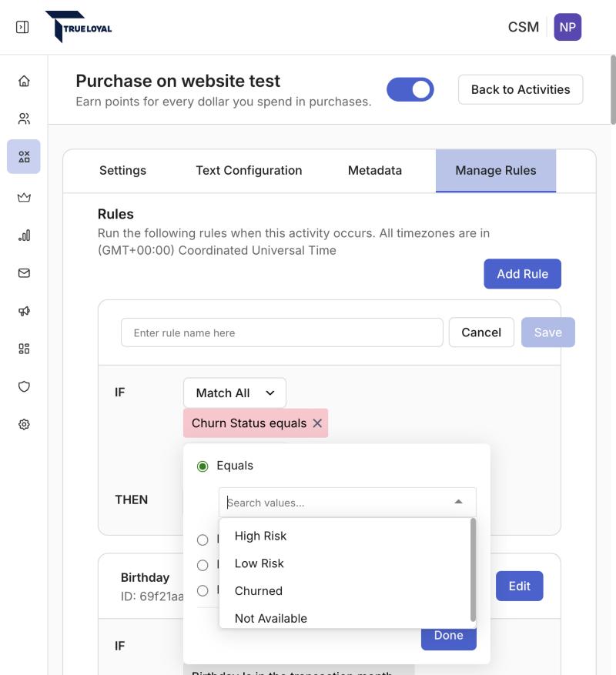Click the page vertical scrollbar
The image size is (616, 675).
pos(613,89)
